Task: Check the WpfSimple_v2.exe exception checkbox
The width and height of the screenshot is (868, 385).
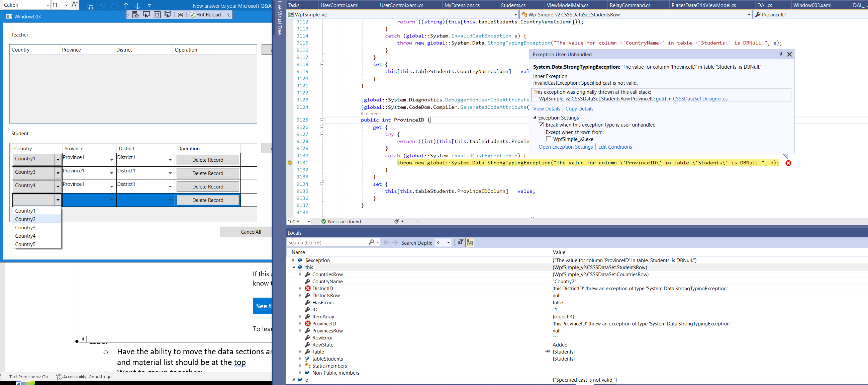Action: tap(549, 139)
